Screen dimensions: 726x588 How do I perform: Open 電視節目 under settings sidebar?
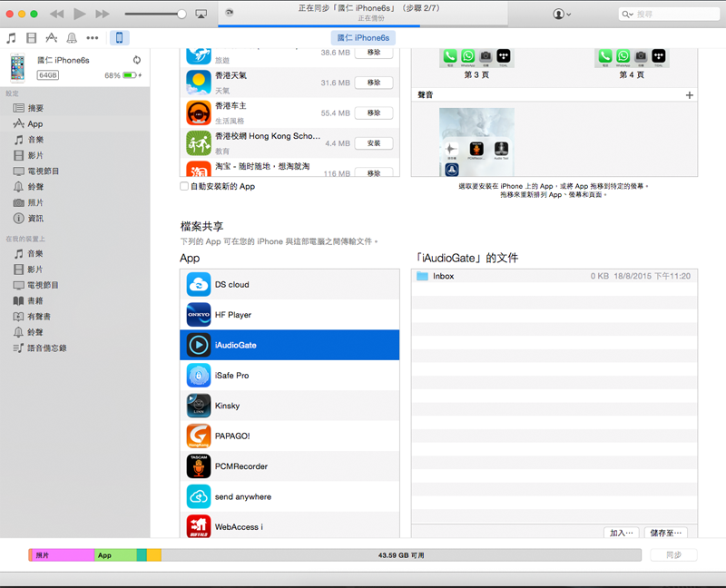pos(75,171)
